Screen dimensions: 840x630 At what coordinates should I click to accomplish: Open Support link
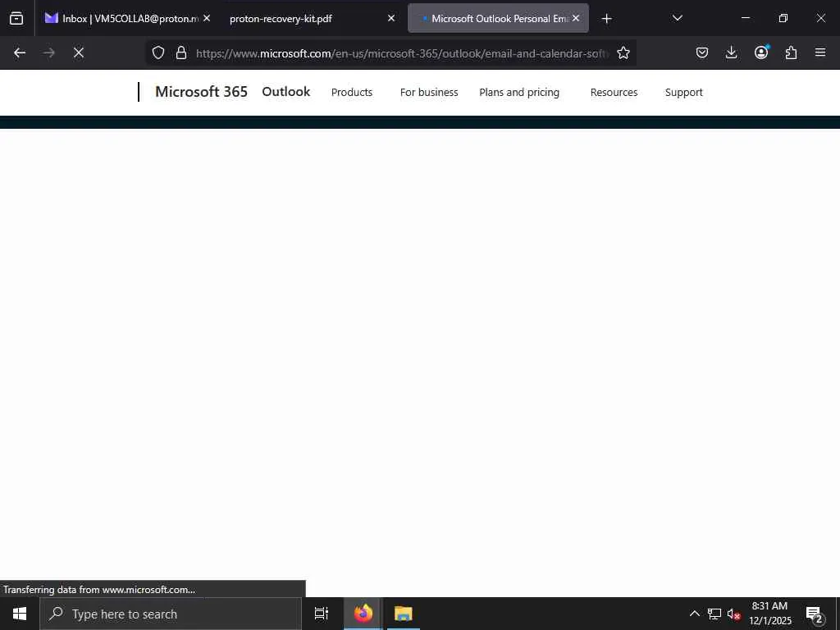click(x=683, y=92)
